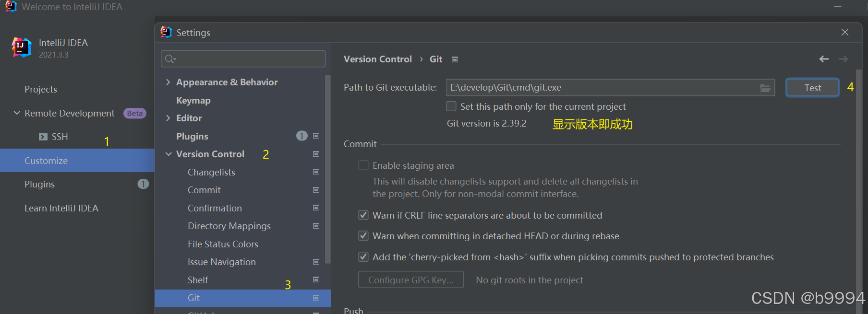The width and height of the screenshot is (868, 314).
Task: Click 'No git roots in the project' text
Action: tap(529, 280)
